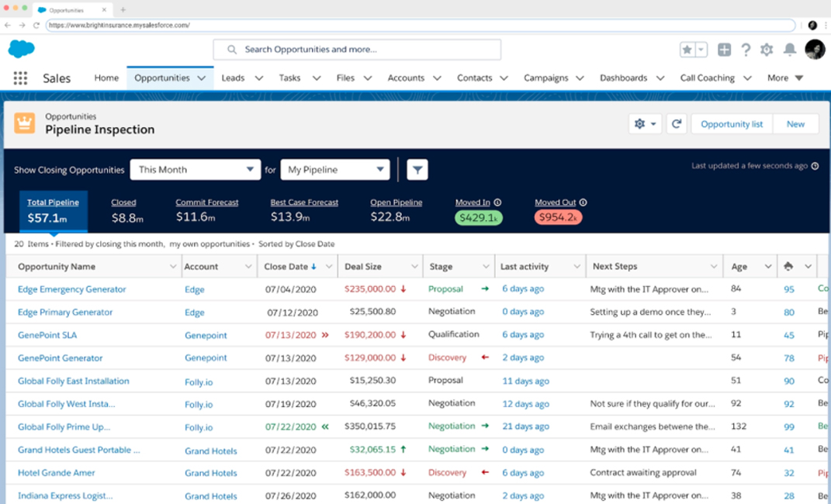Viewport: 831px width, 504px height.
Task: Click the filter funnel icon
Action: point(417,170)
